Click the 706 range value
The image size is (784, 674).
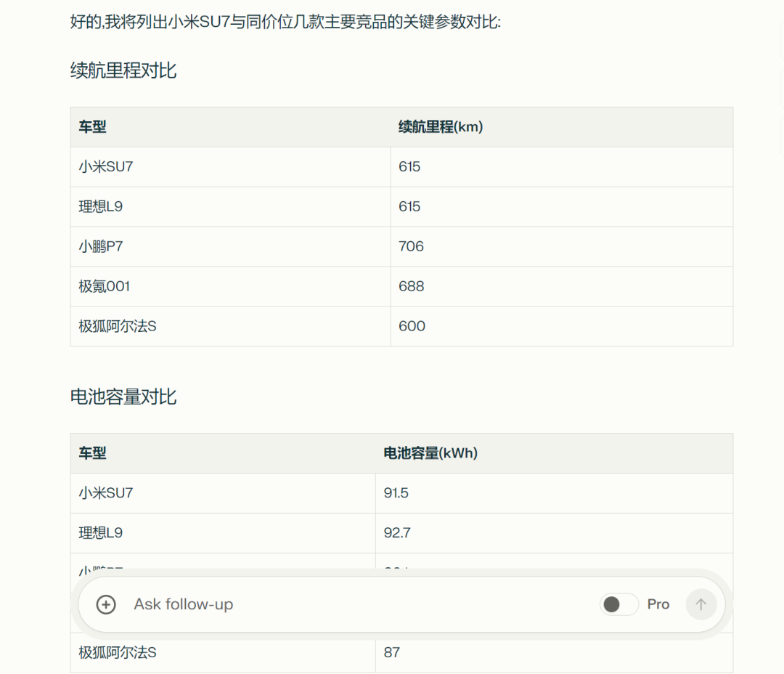tap(411, 247)
